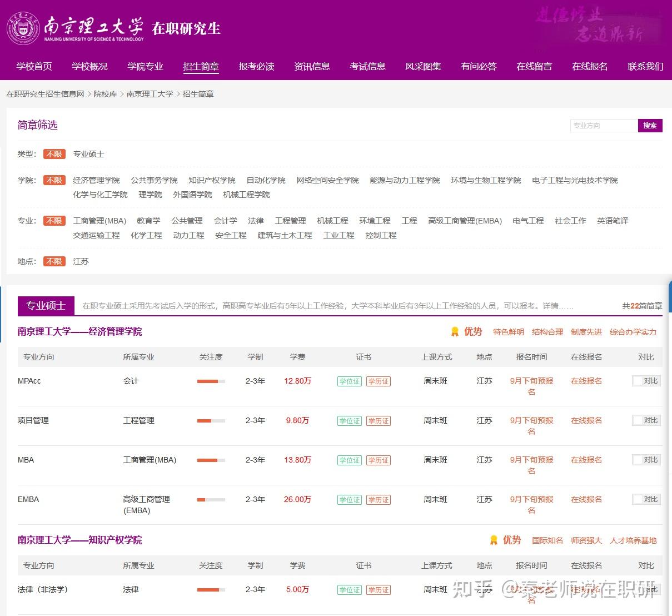
Task: Filter by major 高级工商管理(EMBA) in 专业 filter
Action: tap(465, 221)
